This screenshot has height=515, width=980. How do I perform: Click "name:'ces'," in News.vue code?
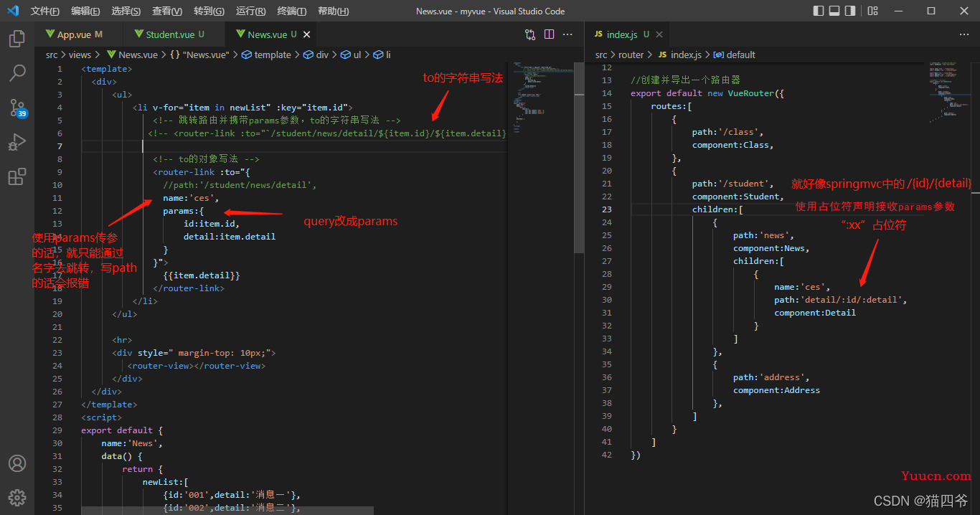tap(191, 198)
